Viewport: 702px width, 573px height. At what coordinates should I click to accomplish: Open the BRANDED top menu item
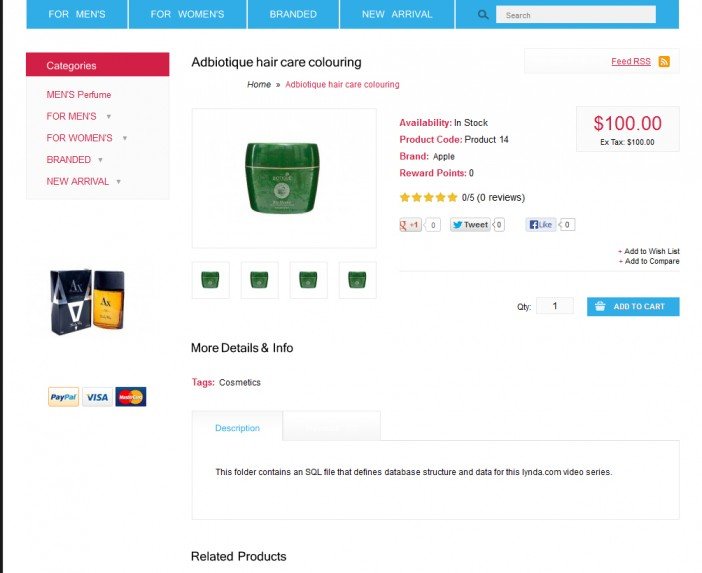click(x=293, y=15)
